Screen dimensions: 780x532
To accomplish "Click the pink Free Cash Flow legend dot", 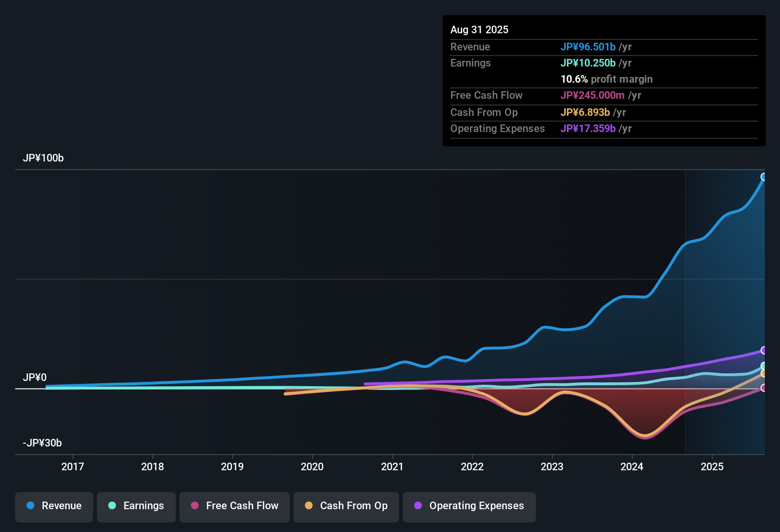I will pos(195,506).
